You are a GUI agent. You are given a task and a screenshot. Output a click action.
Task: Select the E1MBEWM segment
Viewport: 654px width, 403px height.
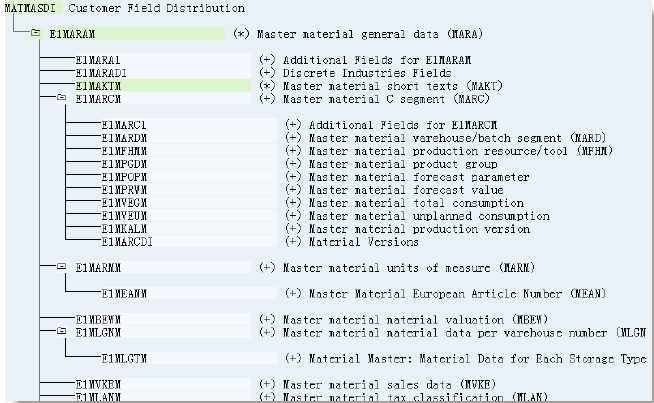point(98,319)
